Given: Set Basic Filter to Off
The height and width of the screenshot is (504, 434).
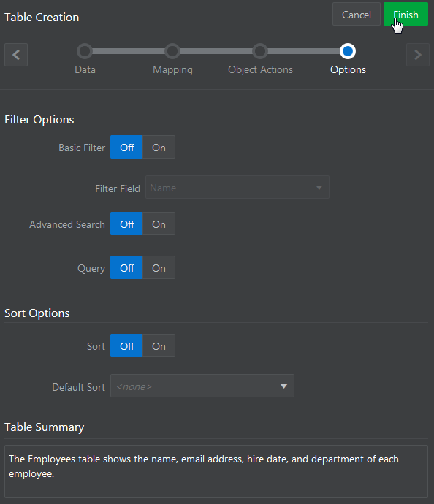Looking at the screenshot, I should (x=126, y=148).
